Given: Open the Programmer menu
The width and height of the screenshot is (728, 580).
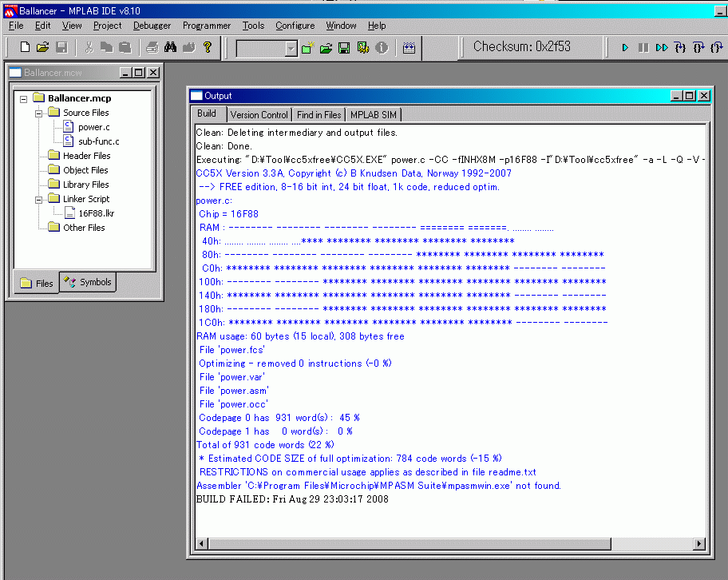Looking at the screenshot, I should coord(207,26).
